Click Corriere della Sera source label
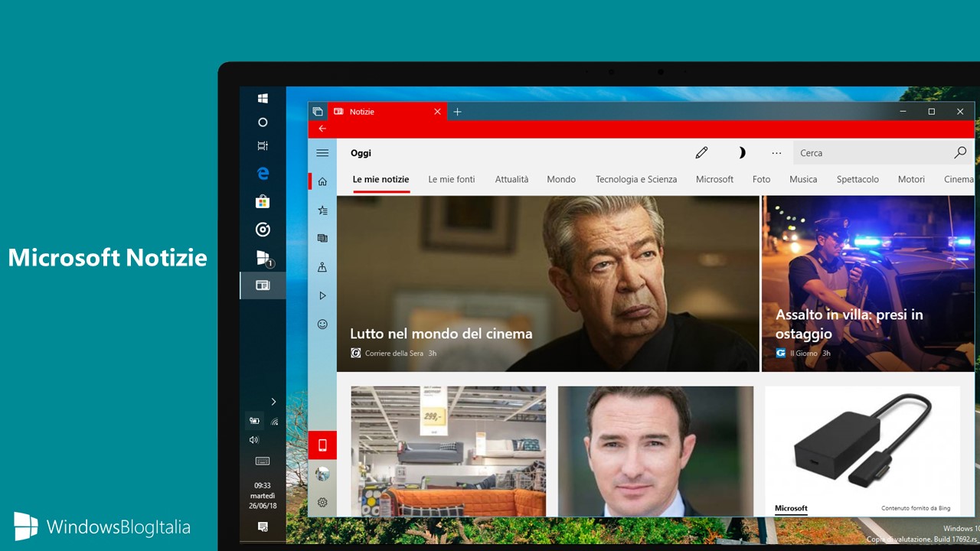Screen dimensions: 980x551 (x=394, y=354)
